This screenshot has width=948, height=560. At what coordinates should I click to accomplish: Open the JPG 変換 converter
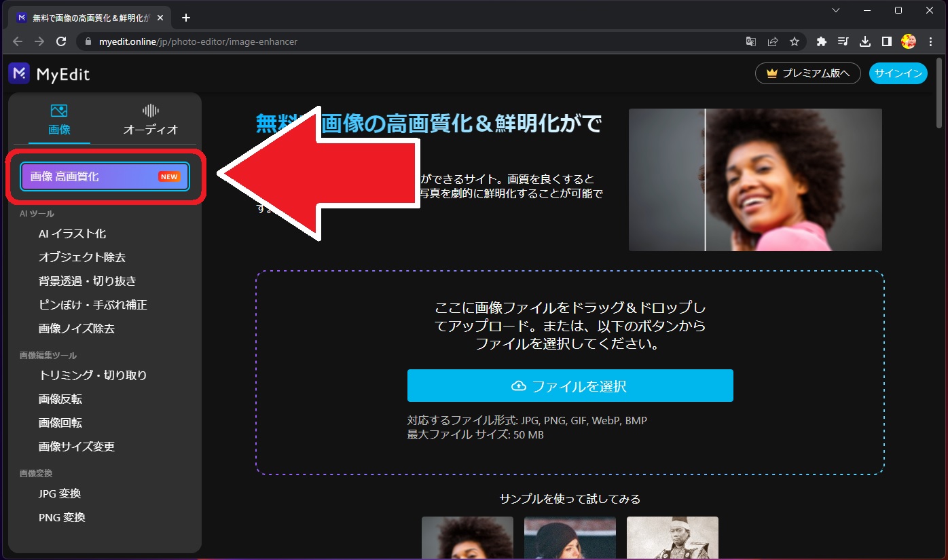60,493
